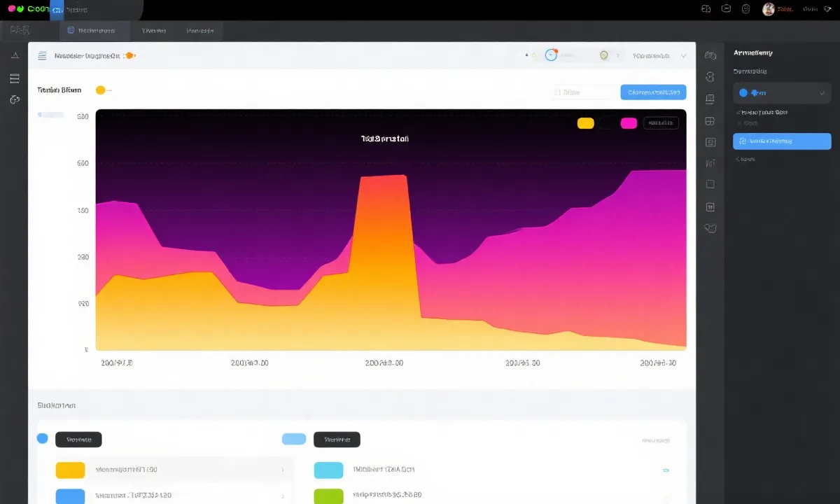Select the third tab in the tab bar
Image resolution: width=840 pixels, height=504 pixels.
(x=199, y=31)
